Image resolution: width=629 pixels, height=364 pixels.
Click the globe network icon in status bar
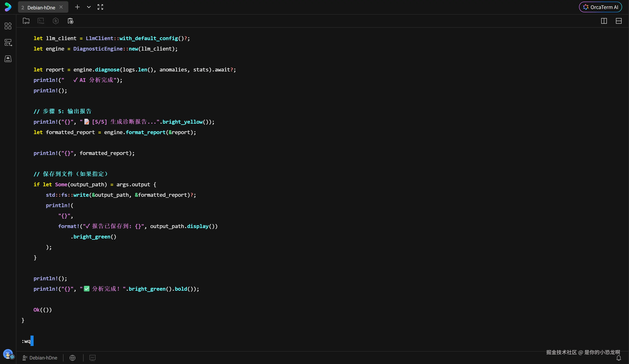click(72, 358)
